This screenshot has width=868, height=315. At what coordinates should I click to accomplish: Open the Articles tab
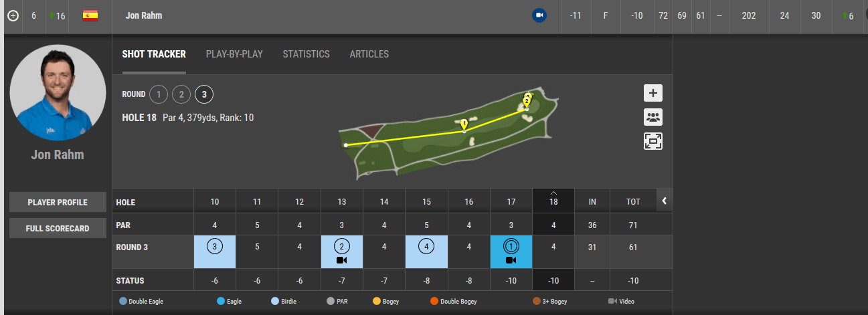click(369, 54)
